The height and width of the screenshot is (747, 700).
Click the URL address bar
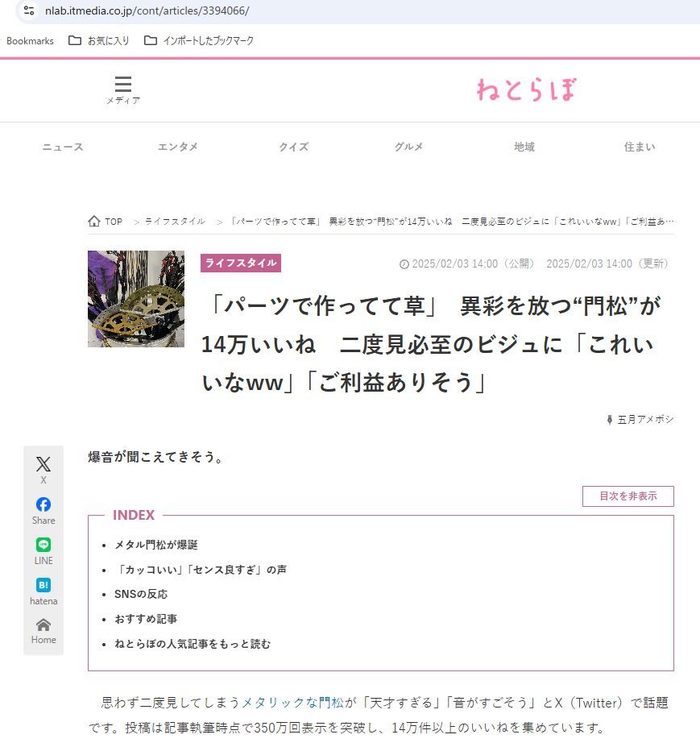point(357,11)
